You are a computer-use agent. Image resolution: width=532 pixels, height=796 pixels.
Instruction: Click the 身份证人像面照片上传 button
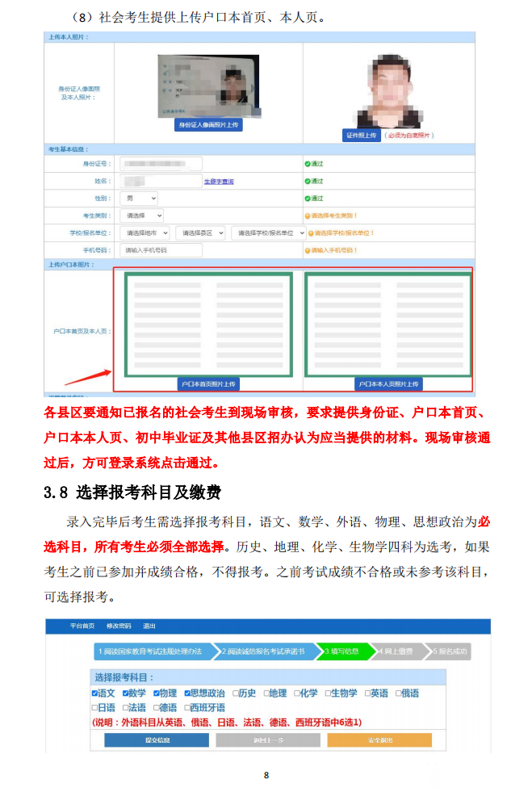click(x=208, y=125)
